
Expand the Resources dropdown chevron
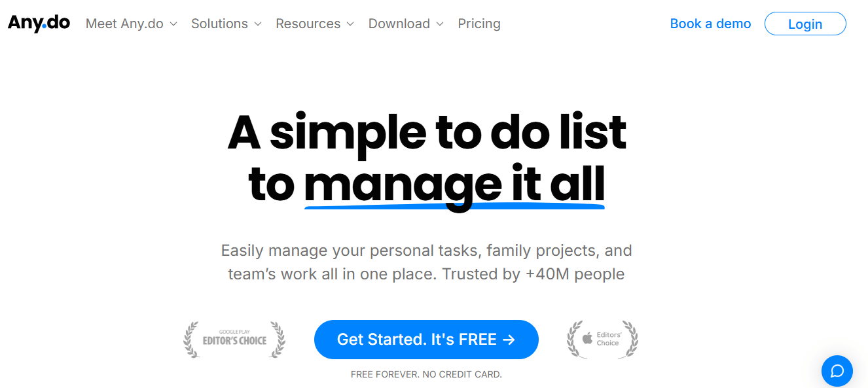coord(352,24)
